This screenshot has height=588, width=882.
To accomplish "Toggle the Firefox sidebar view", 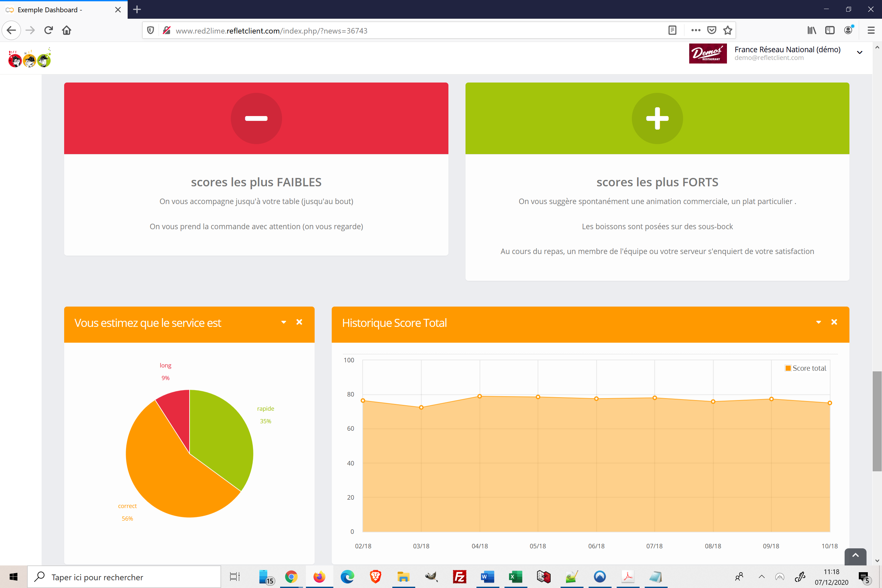I will 829,30.
